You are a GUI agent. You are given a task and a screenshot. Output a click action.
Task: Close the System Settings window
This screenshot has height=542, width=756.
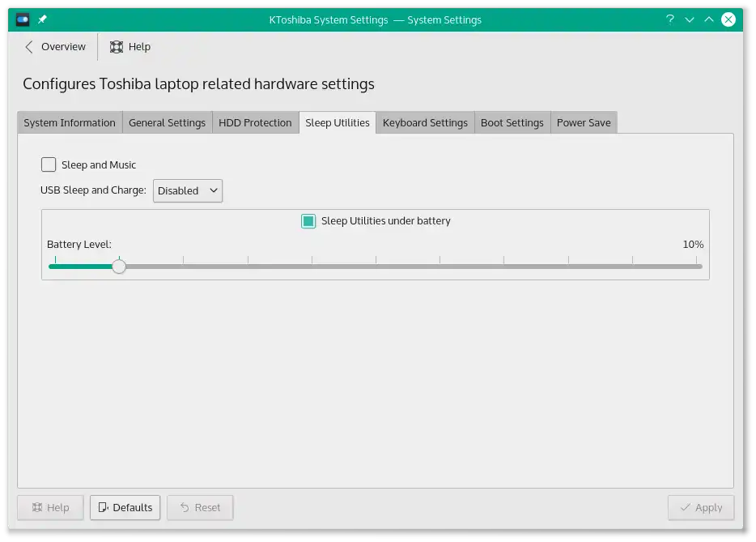(x=728, y=19)
